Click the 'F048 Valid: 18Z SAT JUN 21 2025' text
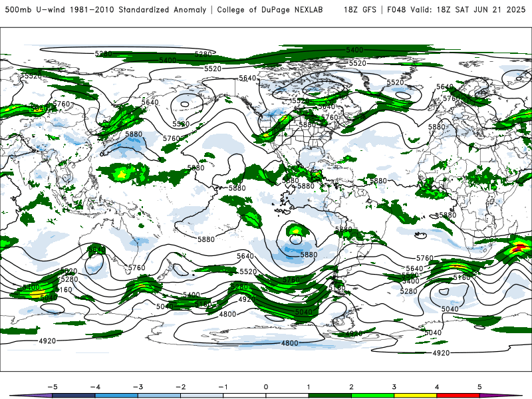532x399 pixels. pyautogui.click(x=456, y=9)
